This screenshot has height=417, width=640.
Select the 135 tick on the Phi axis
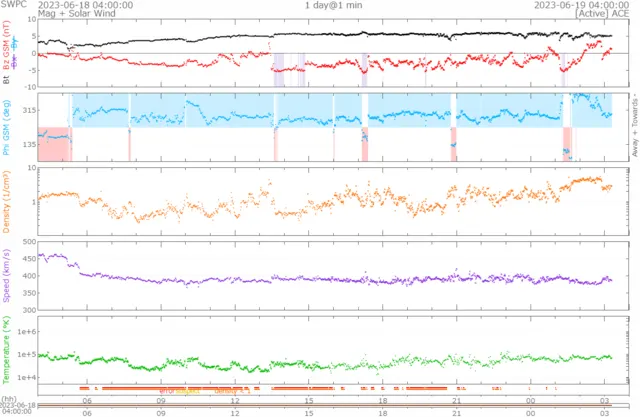coord(30,144)
